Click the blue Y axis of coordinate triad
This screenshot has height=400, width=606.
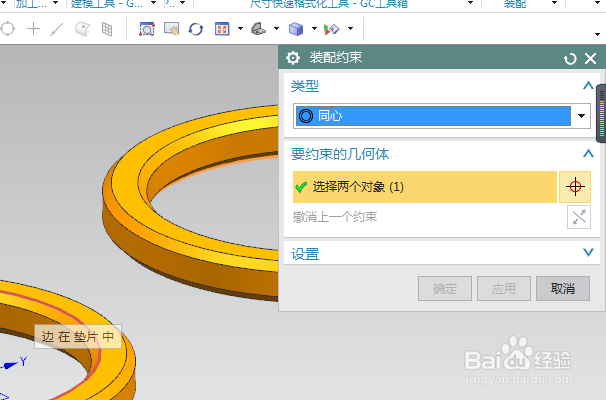coord(15,363)
